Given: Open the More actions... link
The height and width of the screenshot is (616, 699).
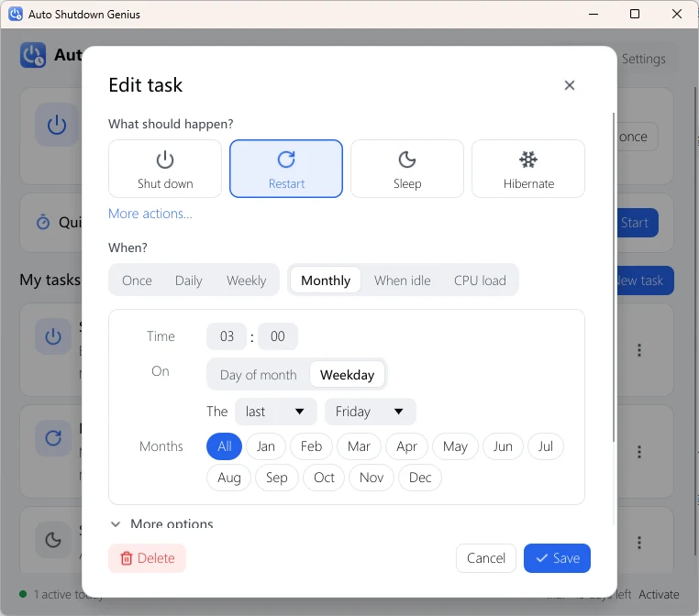Looking at the screenshot, I should 150,214.
